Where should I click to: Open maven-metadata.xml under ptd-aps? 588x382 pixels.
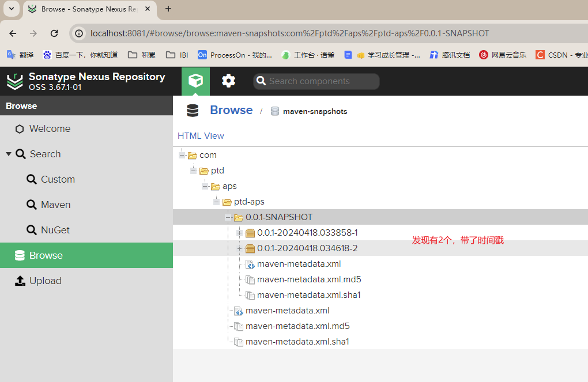click(x=287, y=311)
